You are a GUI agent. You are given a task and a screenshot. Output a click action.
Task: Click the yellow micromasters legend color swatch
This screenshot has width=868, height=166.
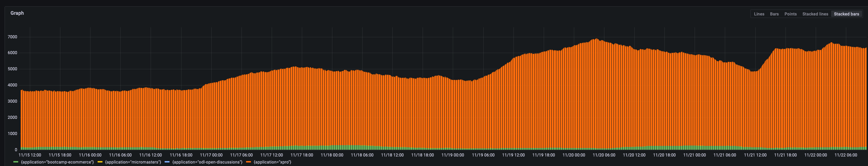pos(100,162)
